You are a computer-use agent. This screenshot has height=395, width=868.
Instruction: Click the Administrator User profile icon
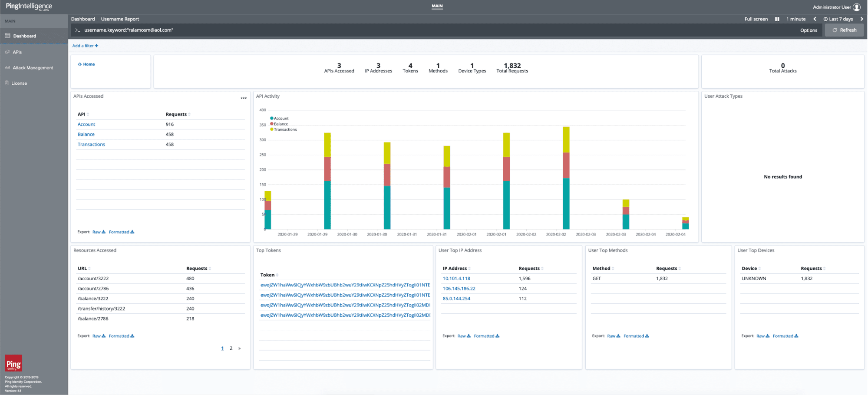coord(856,7)
